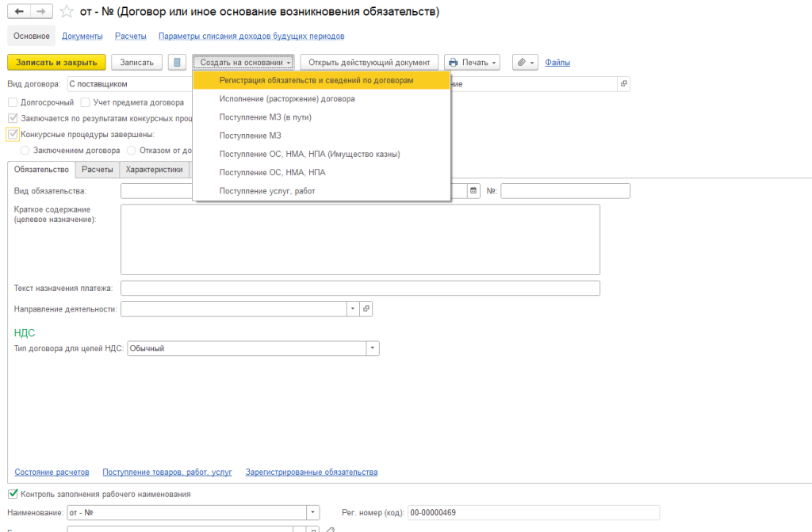812x532 pixels.
Task: Open Документы navigation link
Action: coord(82,36)
